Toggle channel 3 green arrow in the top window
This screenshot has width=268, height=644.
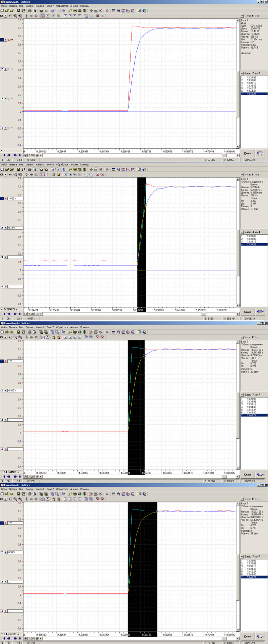point(5,99)
